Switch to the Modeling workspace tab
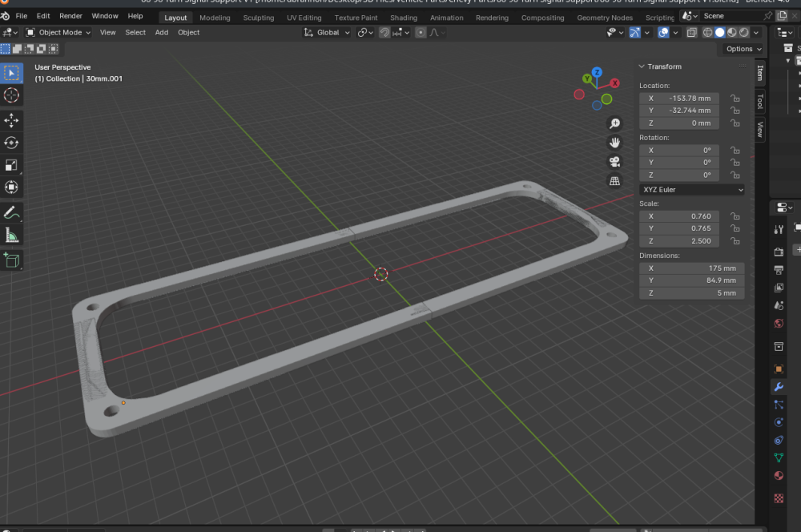 [x=215, y=18]
